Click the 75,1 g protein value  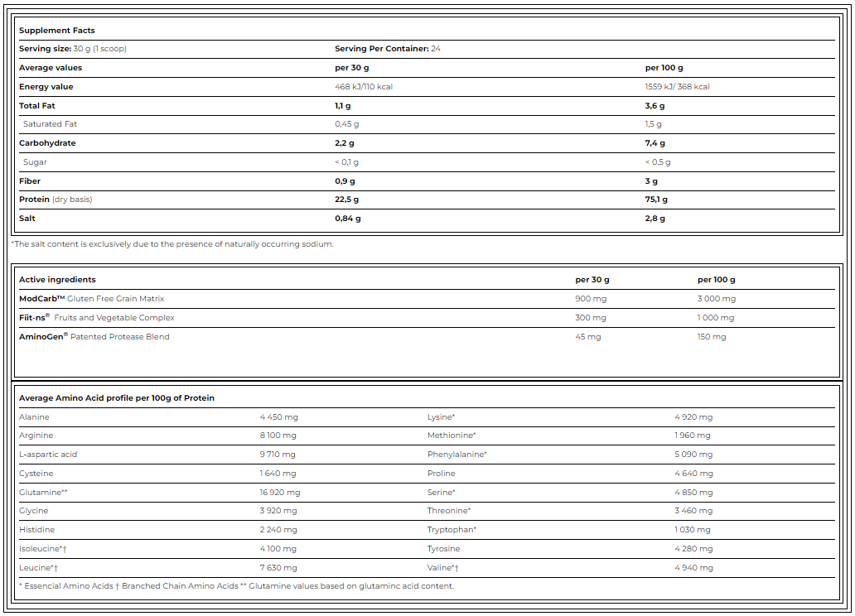[656, 200]
